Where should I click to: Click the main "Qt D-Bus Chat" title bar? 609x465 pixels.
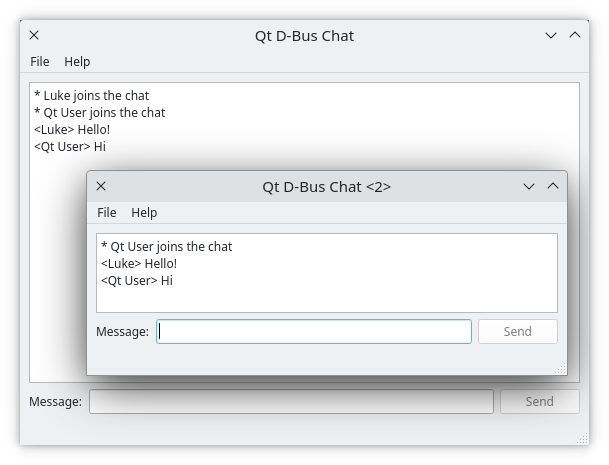pos(304,36)
